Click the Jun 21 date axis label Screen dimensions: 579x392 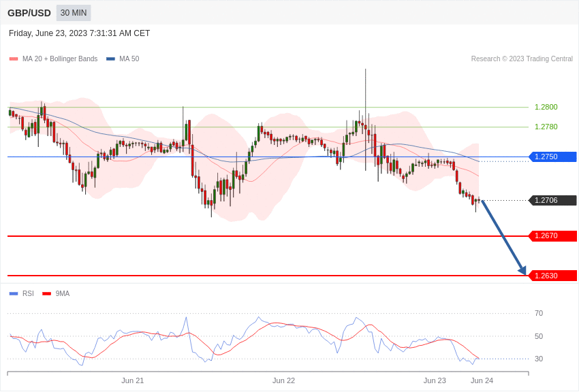[133, 380]
